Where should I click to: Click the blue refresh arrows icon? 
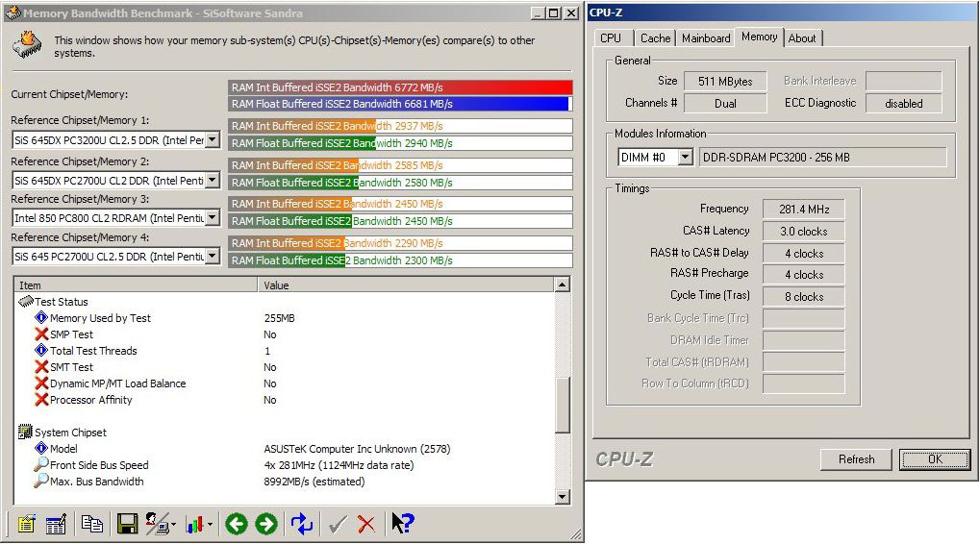pos(302,524)
